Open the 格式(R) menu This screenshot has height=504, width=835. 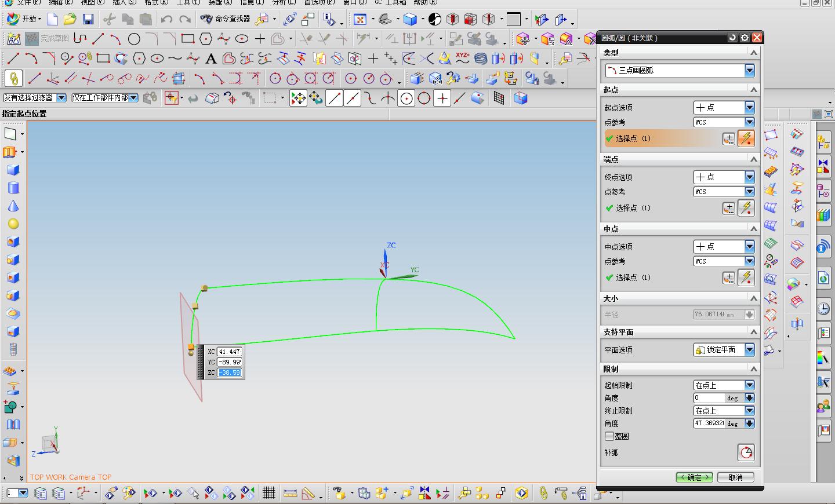(x=156, y=2)
